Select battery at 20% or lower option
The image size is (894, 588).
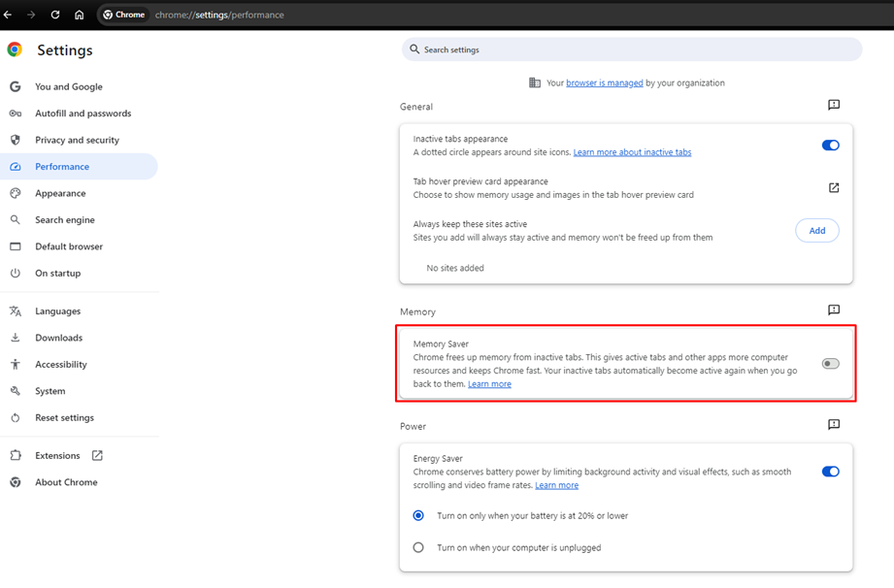point(418,515)
